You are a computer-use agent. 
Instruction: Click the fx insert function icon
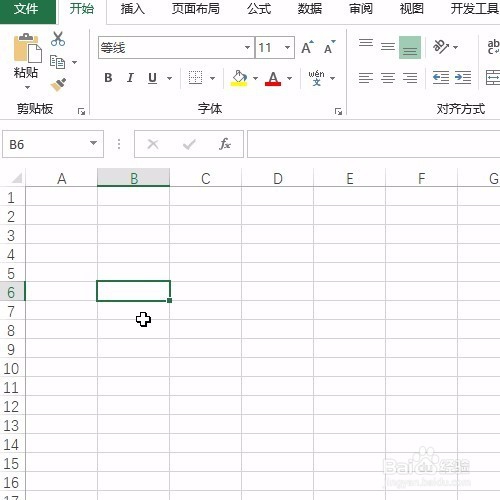[225, 144]
